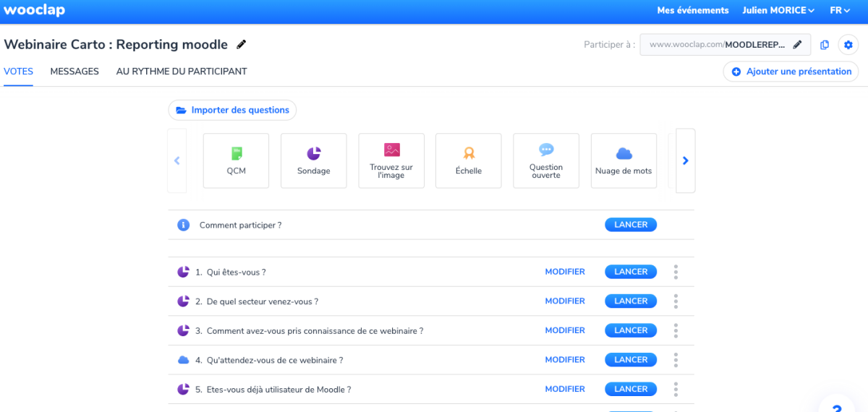Modify question 2 De quel secteur
This screenshot has height=412, width=868.
tap(565, 301)
